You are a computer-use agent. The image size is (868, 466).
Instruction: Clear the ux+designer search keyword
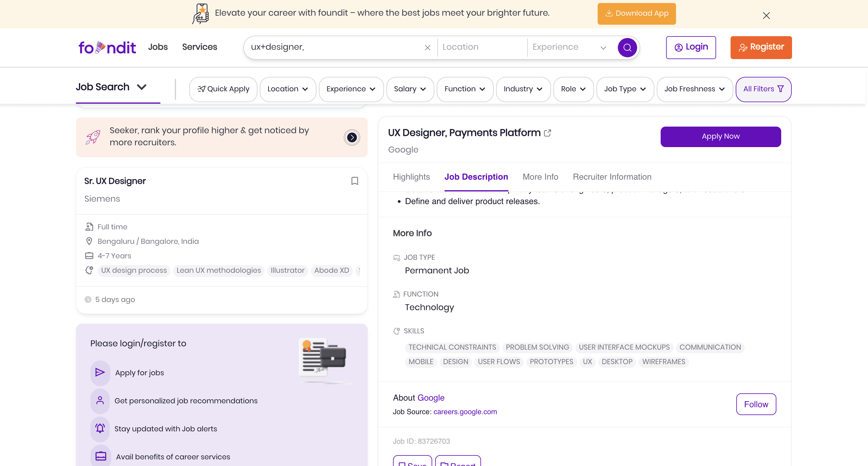click(x=427, y=48)
